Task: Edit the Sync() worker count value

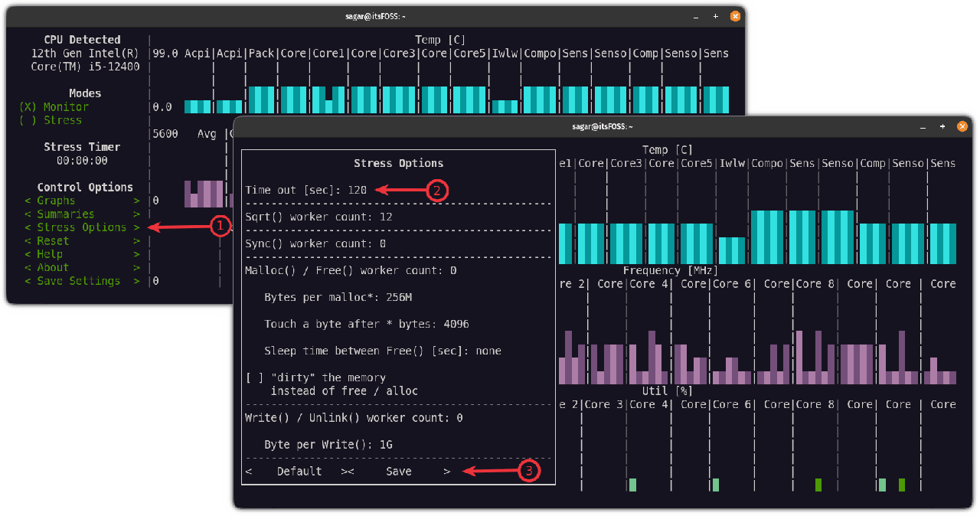Action: 383,243
